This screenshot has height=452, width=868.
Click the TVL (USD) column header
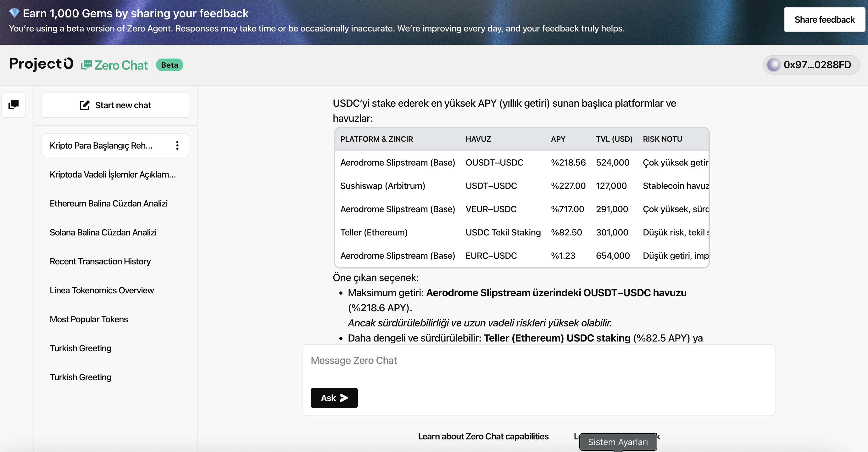[614, 139]
